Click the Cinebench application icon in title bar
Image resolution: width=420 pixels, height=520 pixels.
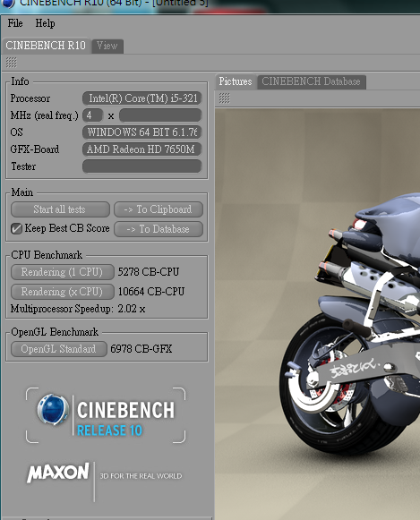[8, 3]
